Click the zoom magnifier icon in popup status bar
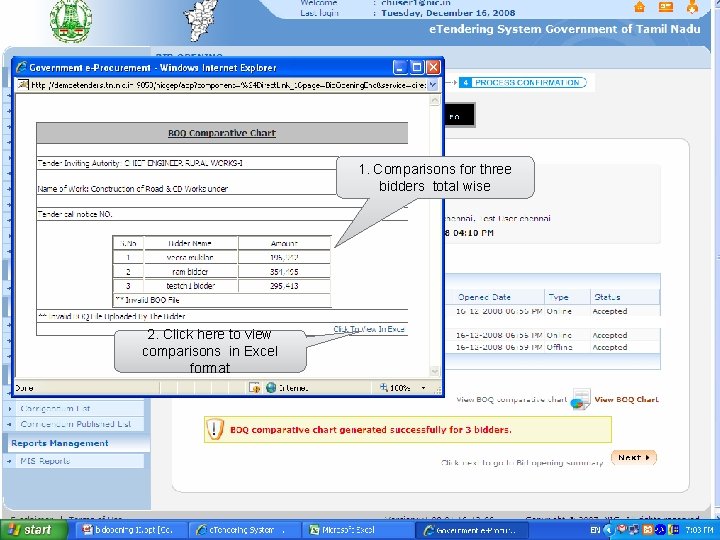The image size is (720, 540). [x=383, y=388]
